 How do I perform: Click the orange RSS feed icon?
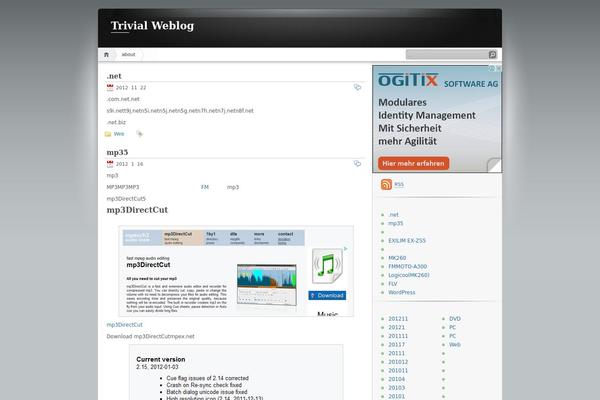coord(386,184)
